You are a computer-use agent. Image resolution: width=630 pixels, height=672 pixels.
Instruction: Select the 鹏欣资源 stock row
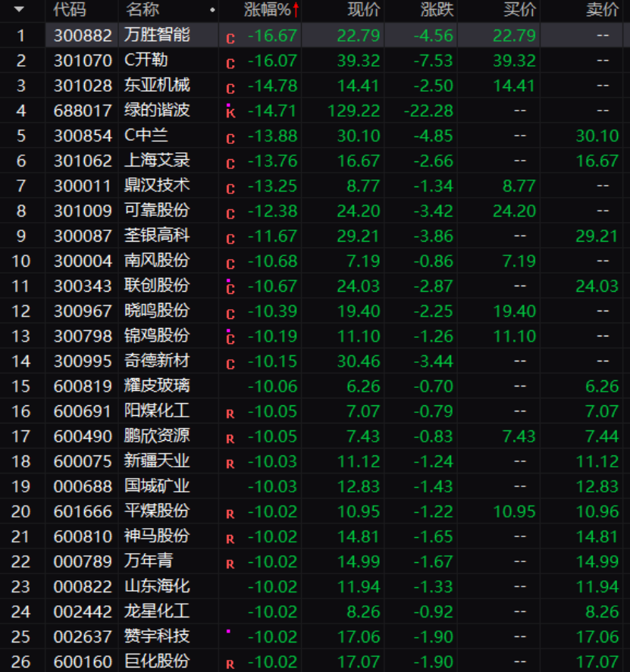point(157,436)
